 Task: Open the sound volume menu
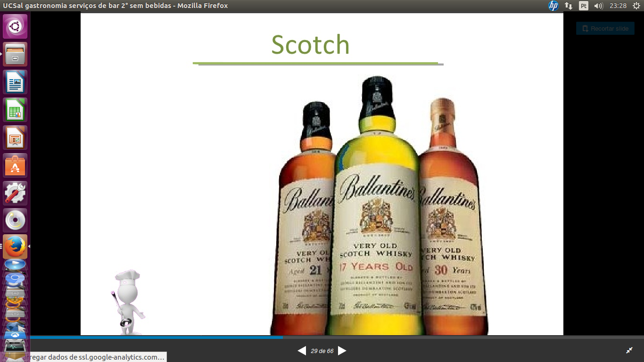tap(599, 6)
